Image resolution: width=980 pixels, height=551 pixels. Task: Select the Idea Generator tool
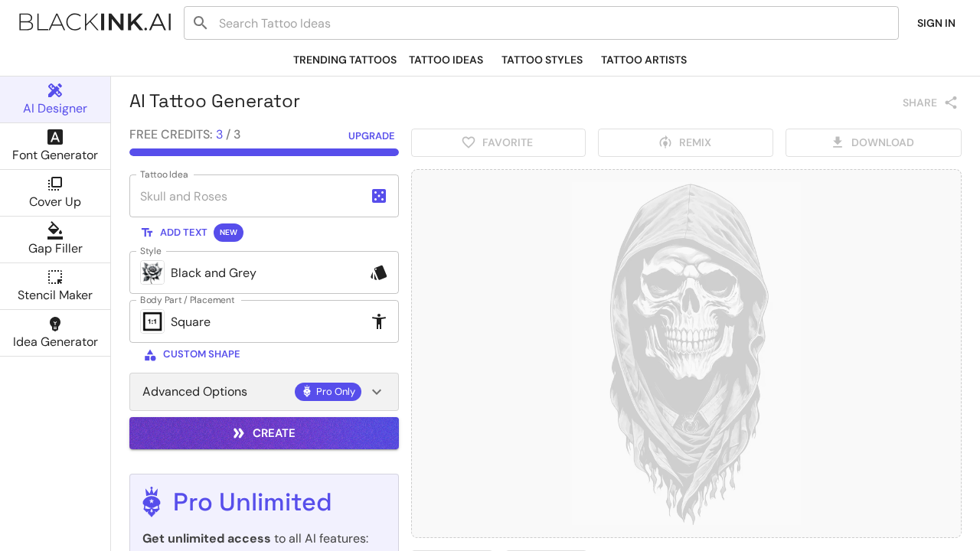pos(55,332)
